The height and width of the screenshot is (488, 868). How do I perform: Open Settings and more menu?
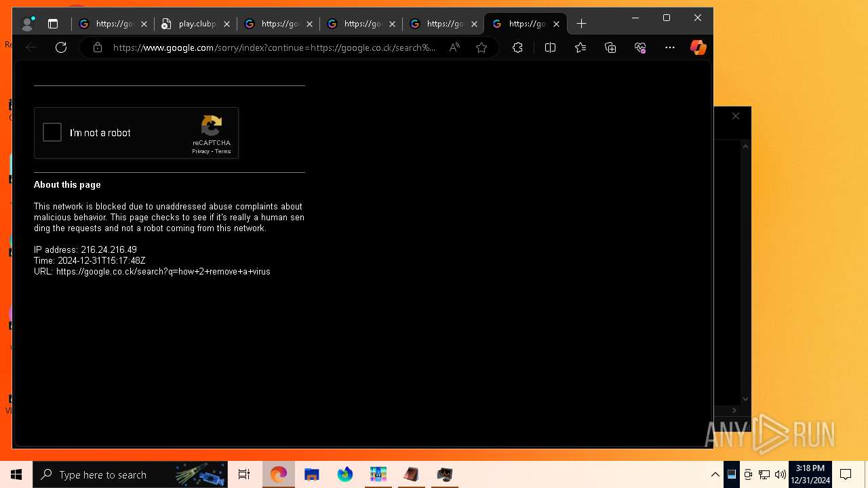[x=670, y=47]
